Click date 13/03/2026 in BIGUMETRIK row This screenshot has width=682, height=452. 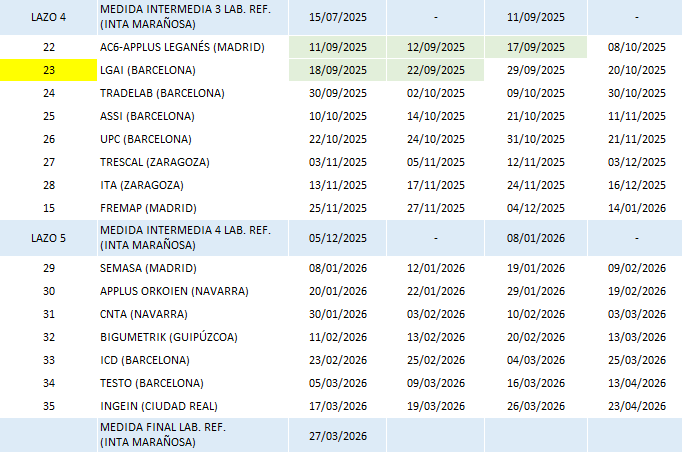coord(636,338)
